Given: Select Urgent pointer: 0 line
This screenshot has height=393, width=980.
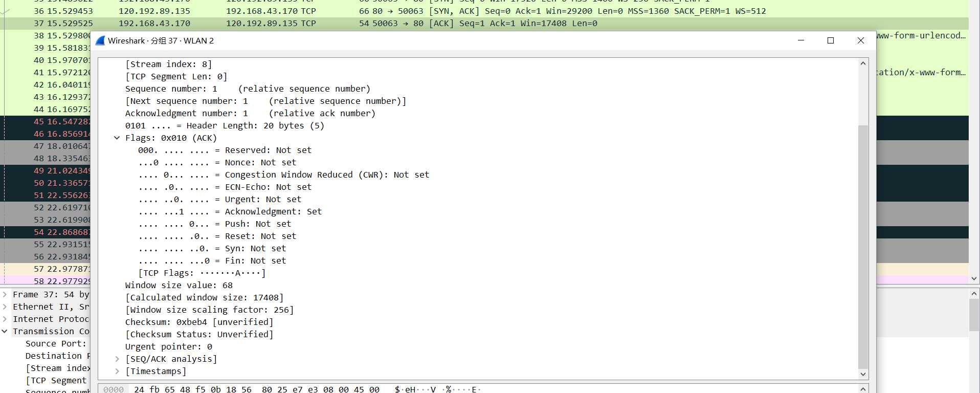Looking at the screenshot, I should 168,346.
